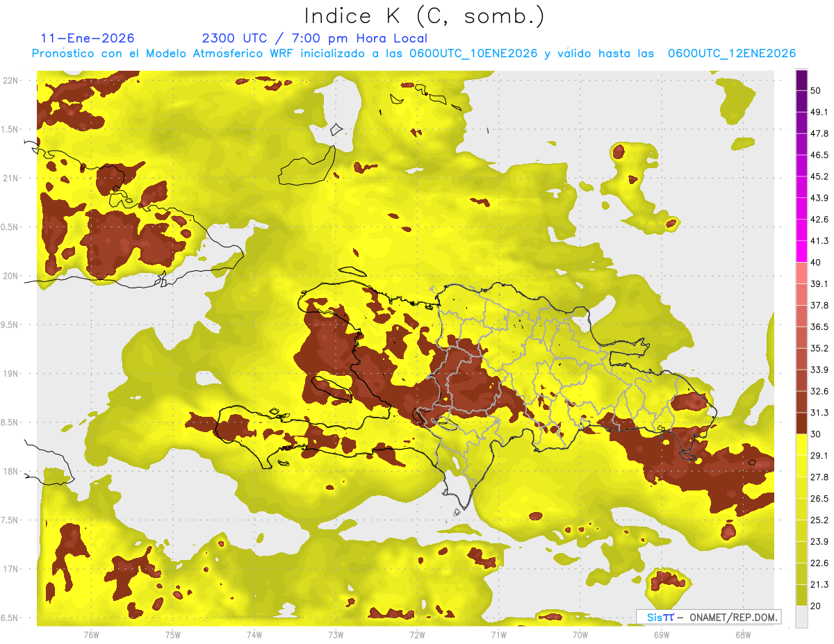This screenshot has width=834, height=644.
Task: Click the colorbar value "41.3"
Action: 819,241
